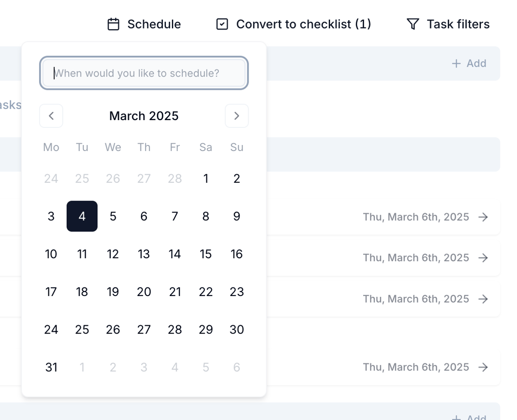
Task: Open the Schedule menu item
Action: click(153, 24)
